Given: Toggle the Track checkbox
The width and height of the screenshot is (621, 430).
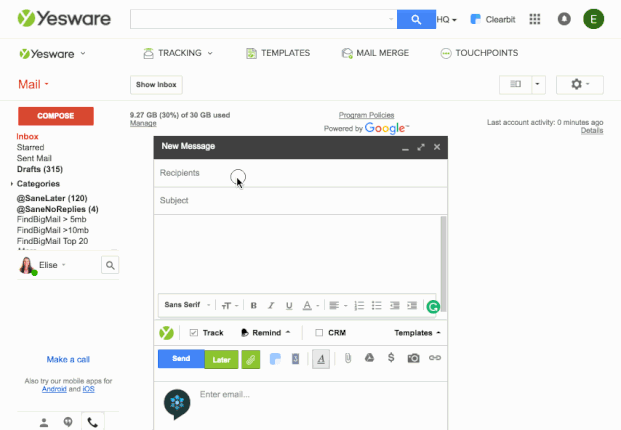Looking at the screenshot, I should [194, 333].
